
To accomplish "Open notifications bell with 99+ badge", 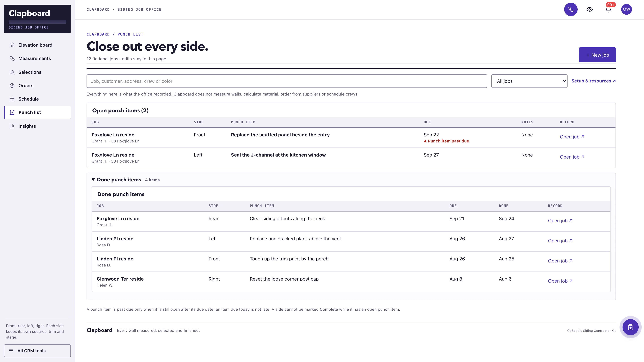I will tap(608, 10).
